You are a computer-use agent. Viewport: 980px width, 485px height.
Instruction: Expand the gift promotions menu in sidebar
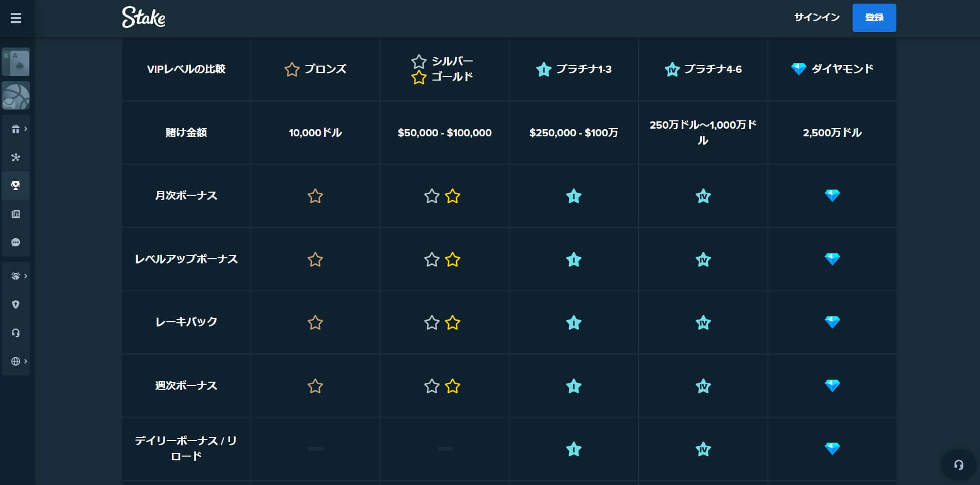pyautogui.click(x=16, y=129)
